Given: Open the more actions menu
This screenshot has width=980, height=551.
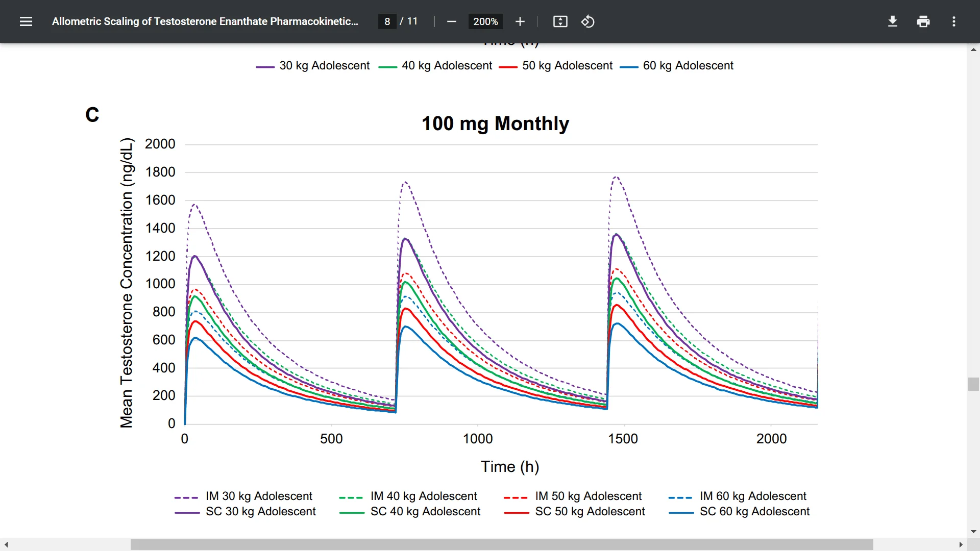Looking at the screenshot, I should pos(954,21).
